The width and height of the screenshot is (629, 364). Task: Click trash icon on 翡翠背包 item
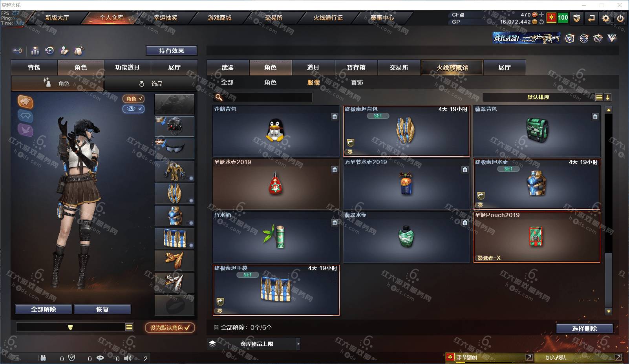point(595,117)
